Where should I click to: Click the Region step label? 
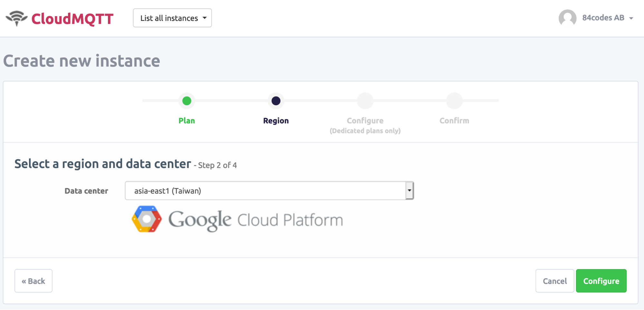[276, 121]
